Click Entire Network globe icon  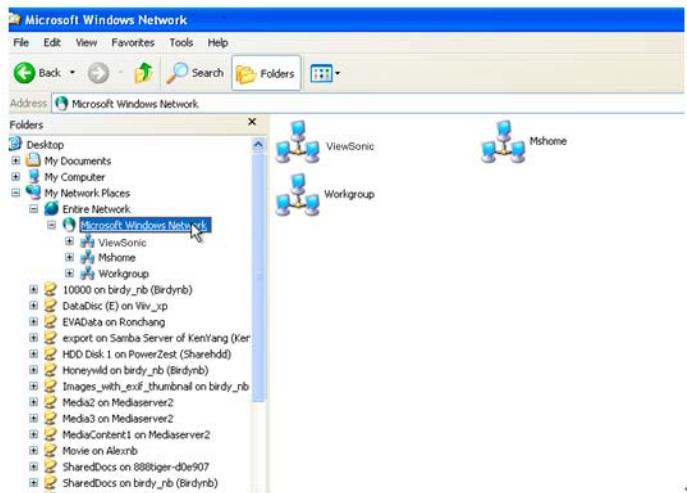point(51,209)
